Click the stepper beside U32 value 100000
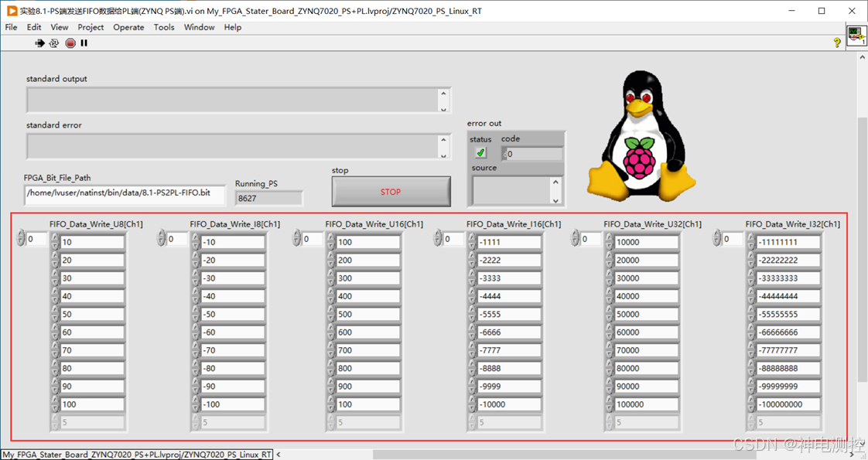Screen dimensions: 868x460 (x=610, y=404)
